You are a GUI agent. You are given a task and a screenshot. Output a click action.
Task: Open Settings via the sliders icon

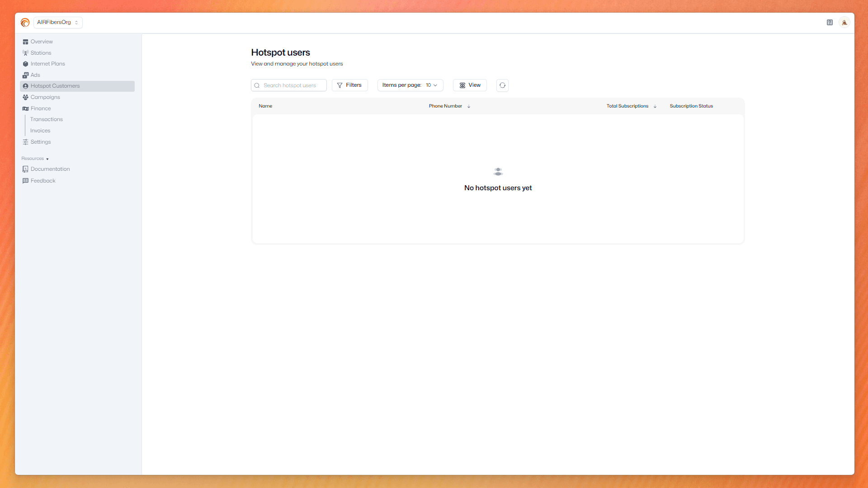click(x=25, y=142)
